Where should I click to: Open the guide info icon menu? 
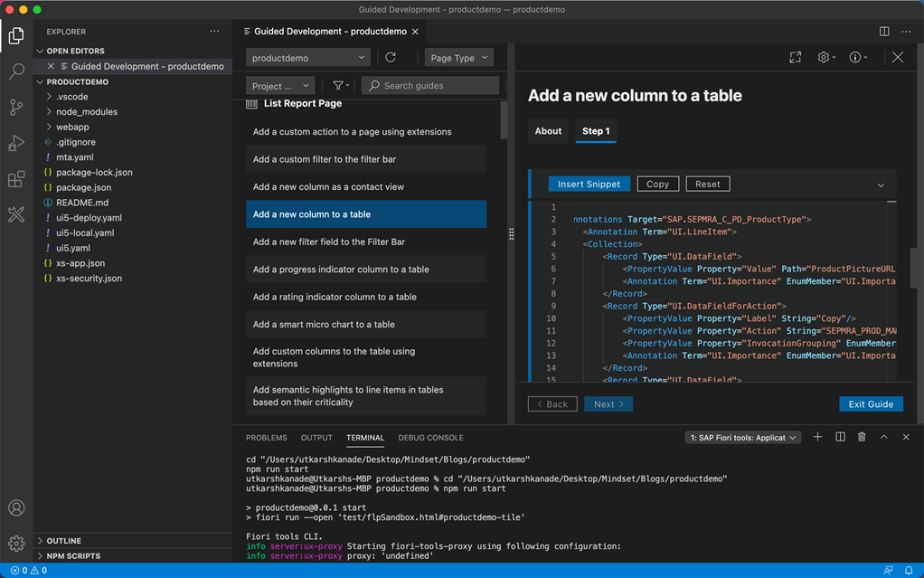(x=857, y=57)
